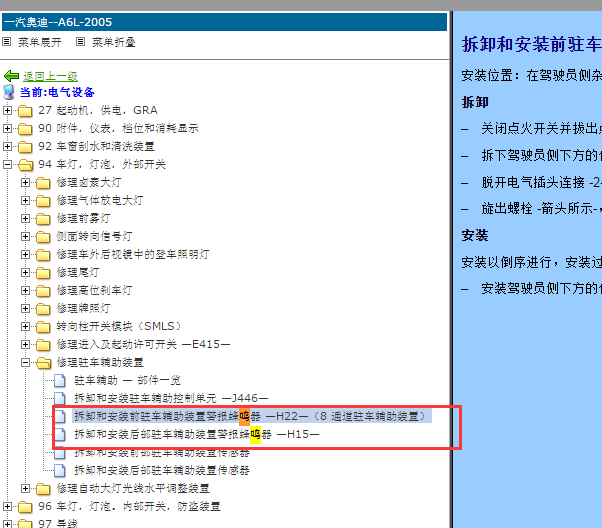This screenshot has width=602, height=528.
Task: Click folder icon beside 转向柱开关模块
Action: [x=43, y=327]
